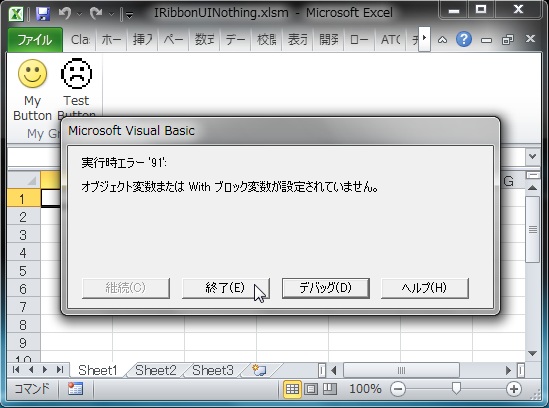Jump to the last sheet tab arrow
This screenshot has width=549, height=408.
[60, 370]
